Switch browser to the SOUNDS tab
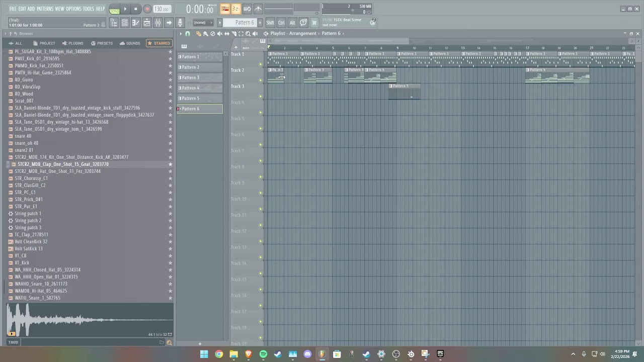Screen dimensions: 644x362 [x=130, y=43]
